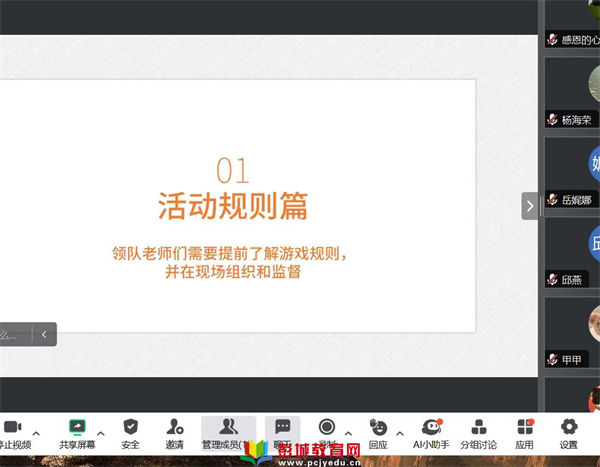
Task: Click muted mic icon for 邱燕
Action: coord(552,279)
